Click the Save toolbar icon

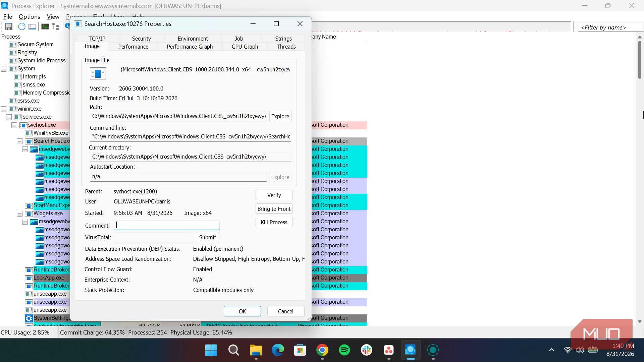pos(9,26)
